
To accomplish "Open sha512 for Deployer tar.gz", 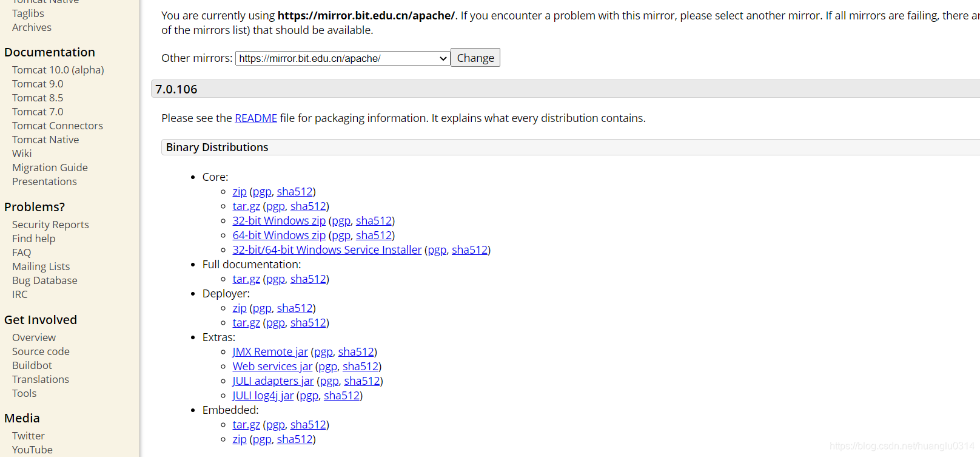I will [x=308, y=322].
